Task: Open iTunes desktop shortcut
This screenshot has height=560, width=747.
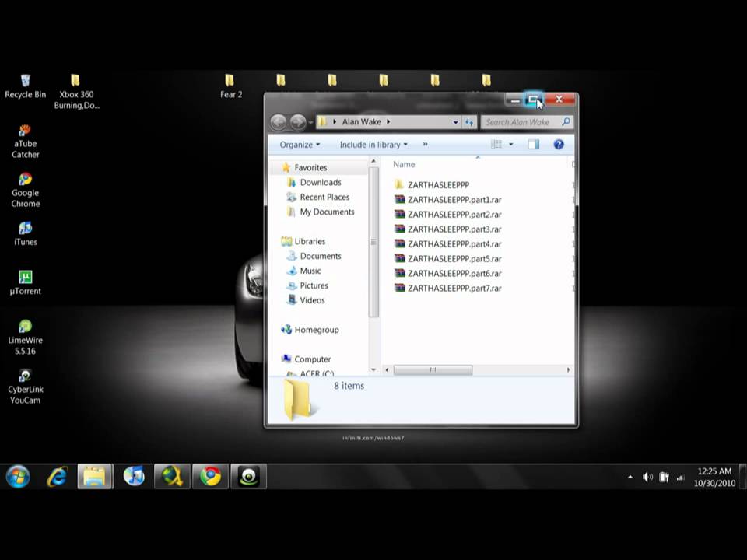Action: [25, 234]
